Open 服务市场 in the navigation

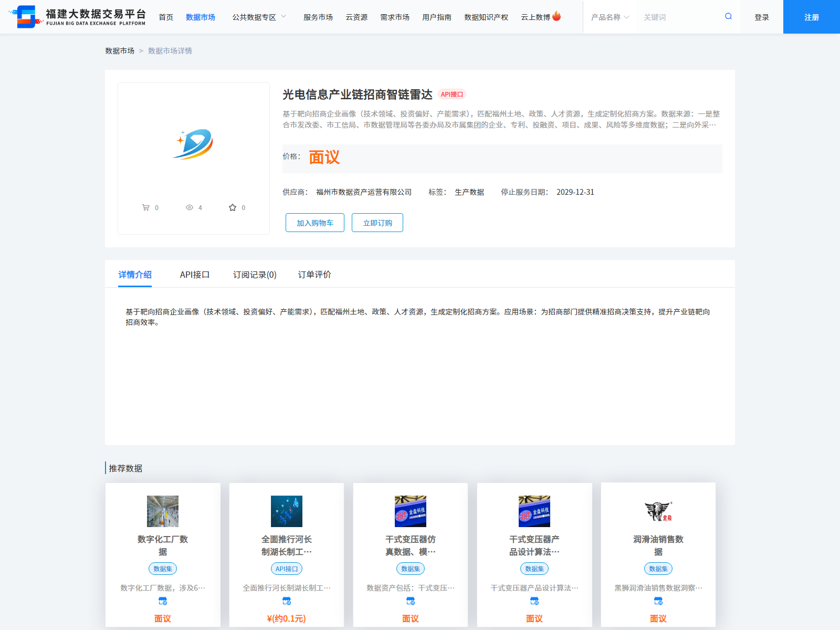[x=318, y=17]
